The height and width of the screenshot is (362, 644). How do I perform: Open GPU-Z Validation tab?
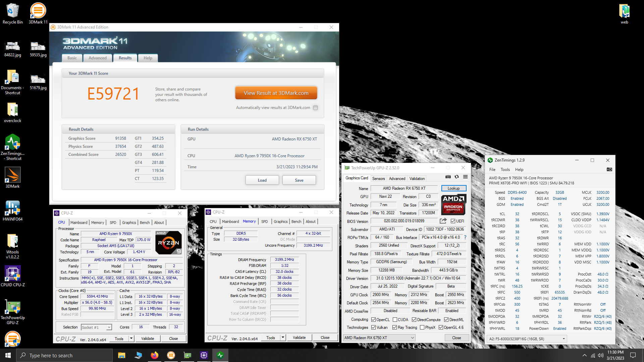click(417, 179)
